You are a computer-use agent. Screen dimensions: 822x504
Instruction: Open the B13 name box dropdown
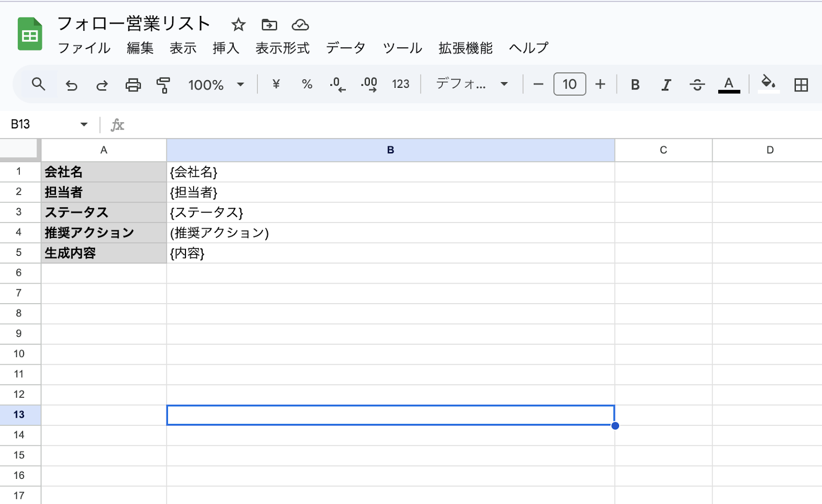(x=84, y=124)
